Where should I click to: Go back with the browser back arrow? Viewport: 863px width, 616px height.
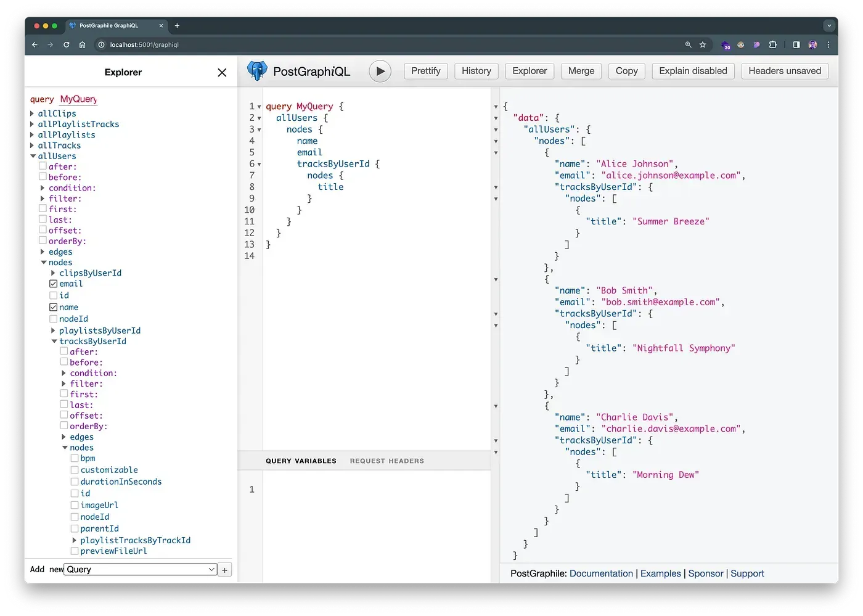[35, 45]
